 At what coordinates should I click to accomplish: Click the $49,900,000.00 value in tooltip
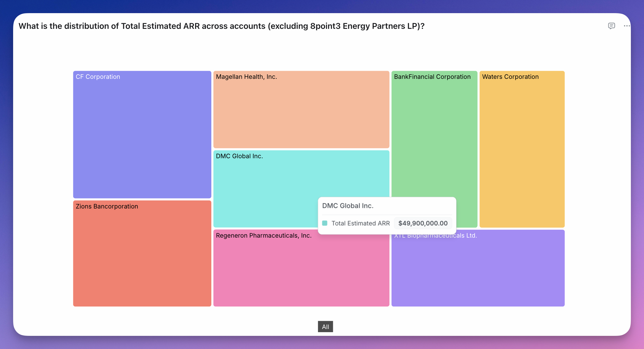[423, 223]
